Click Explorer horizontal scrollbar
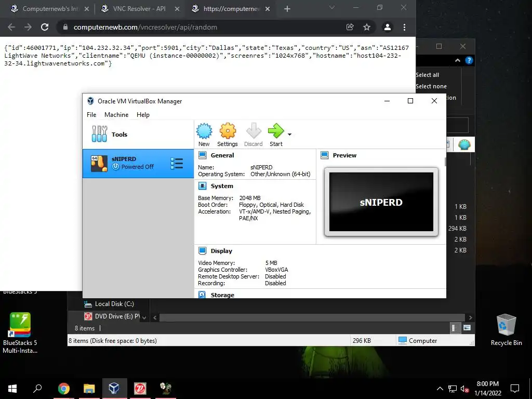532x399 pixels. pyautogui.click(x=312, y=317)
